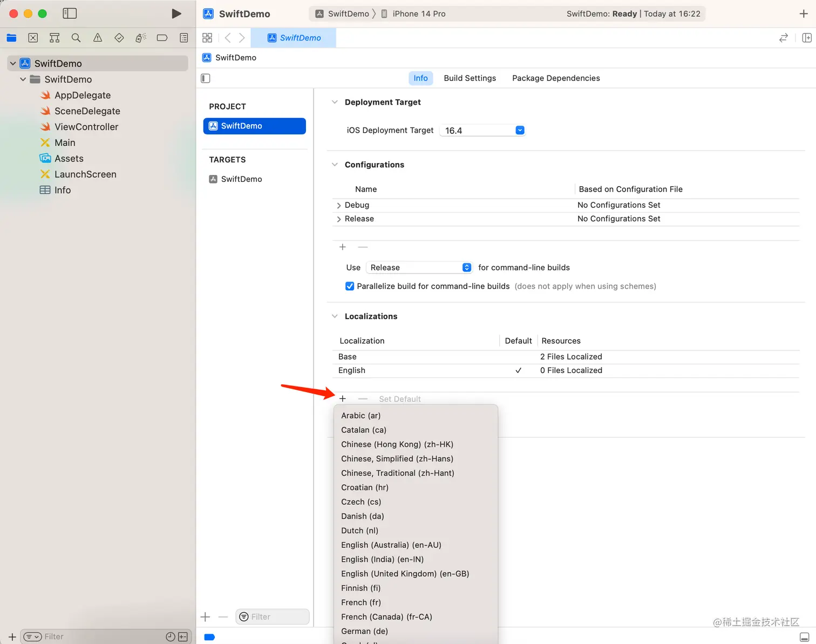
Task: Run the project with the play button
Action: [176, 13]
